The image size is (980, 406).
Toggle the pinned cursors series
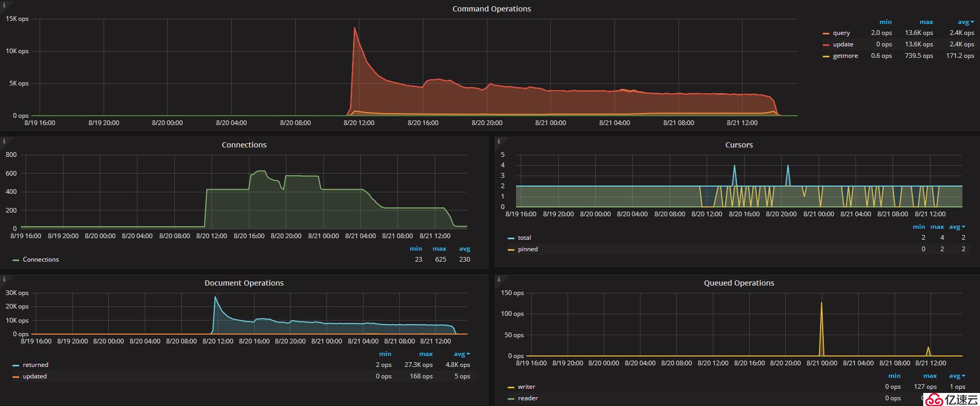(527, 249)
